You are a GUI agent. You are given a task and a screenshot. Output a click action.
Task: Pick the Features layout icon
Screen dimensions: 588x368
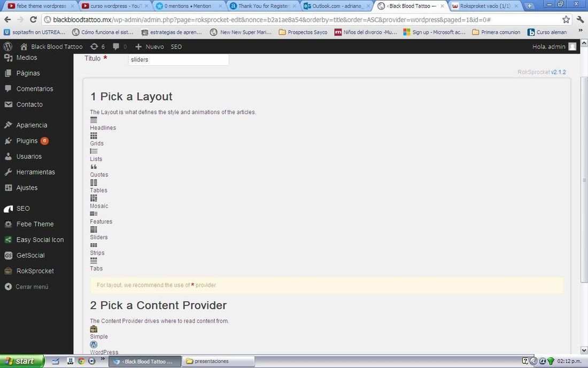click(x=94, y=214)
